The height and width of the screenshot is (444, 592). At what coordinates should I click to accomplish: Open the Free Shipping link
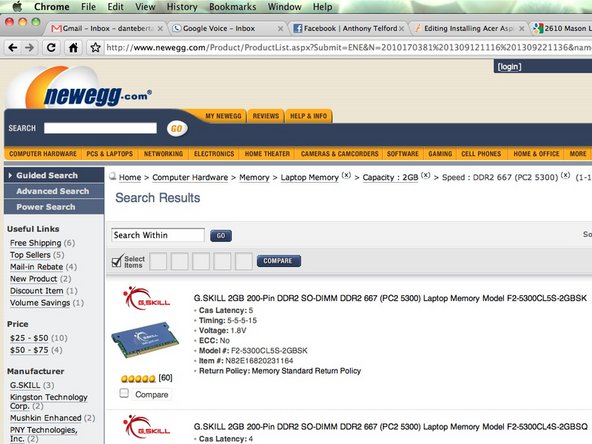click(x=35, y=243)
